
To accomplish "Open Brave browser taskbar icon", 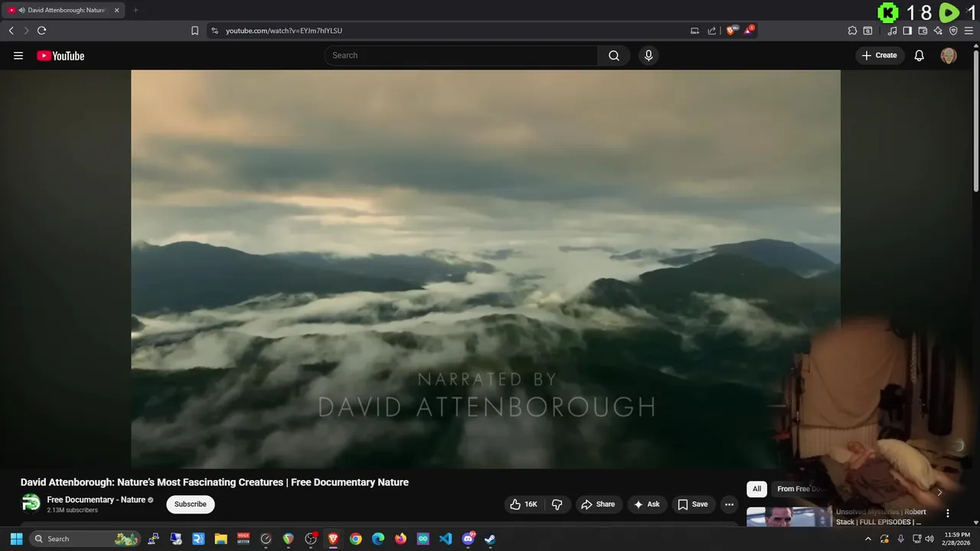I will 333,539.
